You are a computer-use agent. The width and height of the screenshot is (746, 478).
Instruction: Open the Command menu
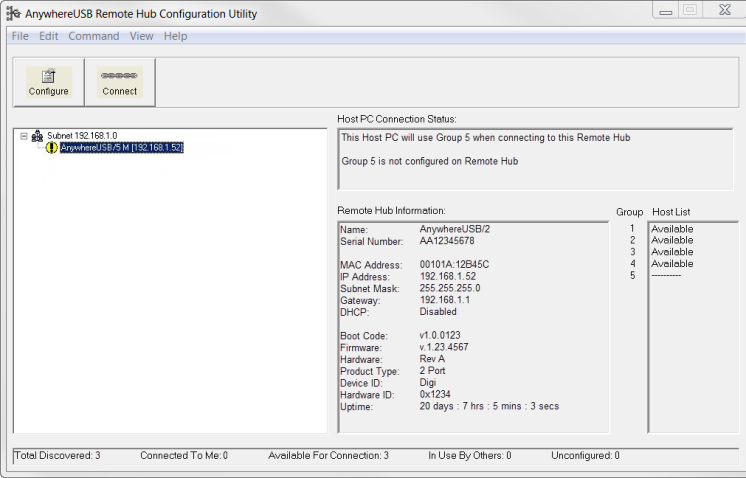(94, 36)
